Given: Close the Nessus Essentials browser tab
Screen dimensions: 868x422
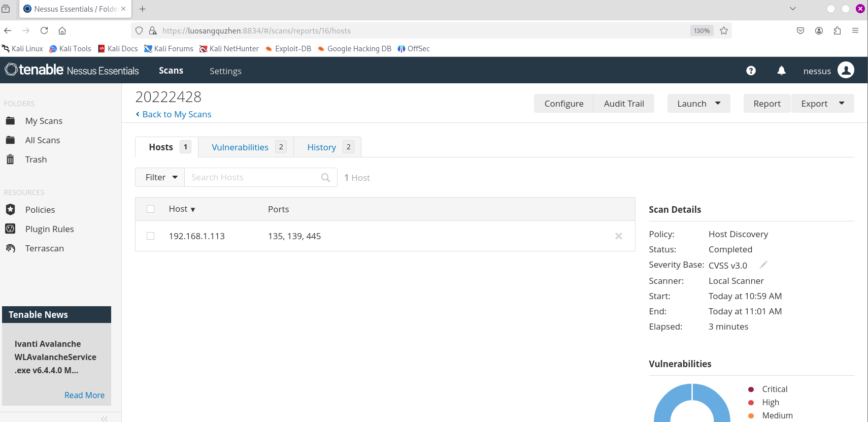Looking at the screenshot, I should coord(123,9).
